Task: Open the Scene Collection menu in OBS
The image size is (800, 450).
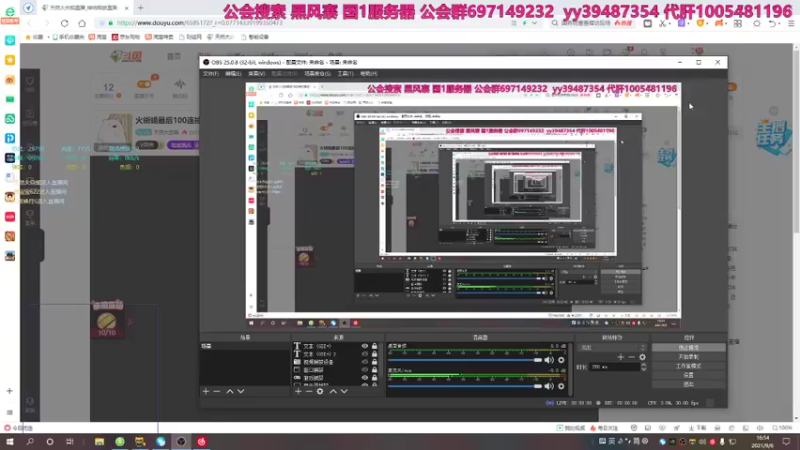Action: pos(317,73)
